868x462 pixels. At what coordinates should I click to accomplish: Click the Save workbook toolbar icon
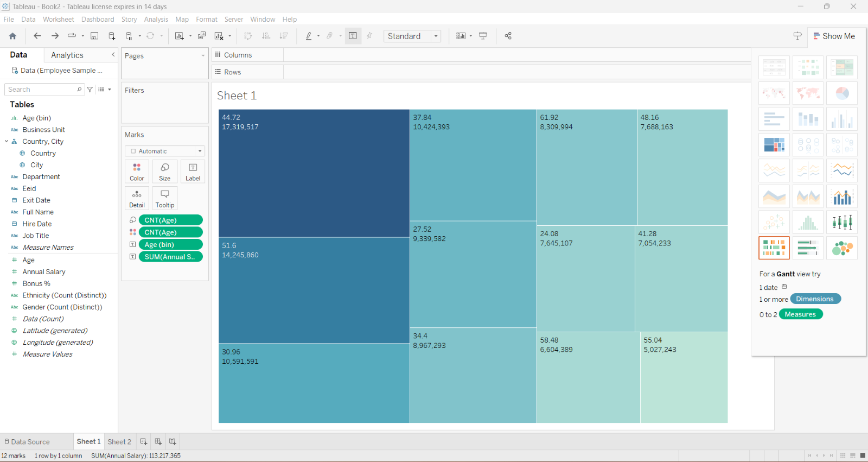[x=94, y=36]
